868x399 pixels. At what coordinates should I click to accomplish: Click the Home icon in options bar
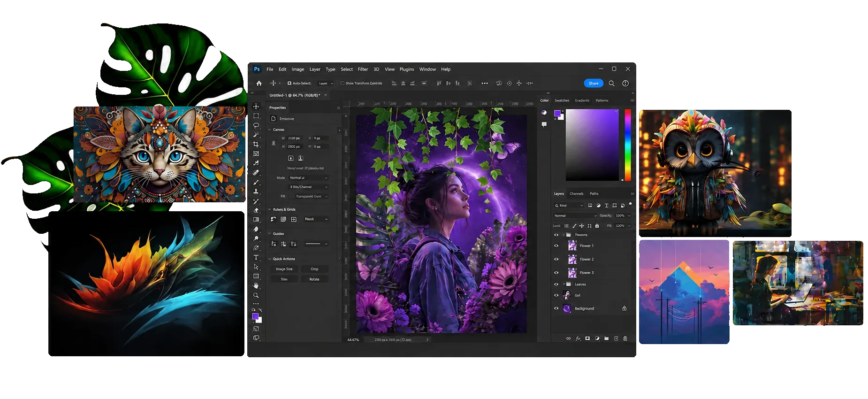(259, 83)
